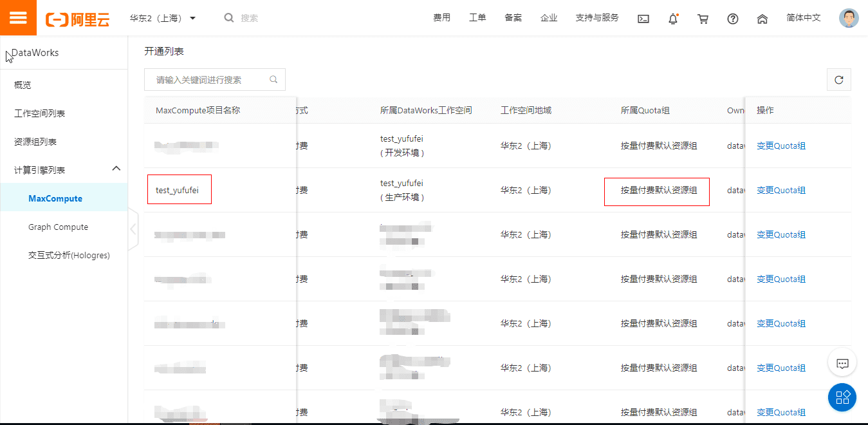
Task: Click the table search magnifier icon
Action: 273,80
